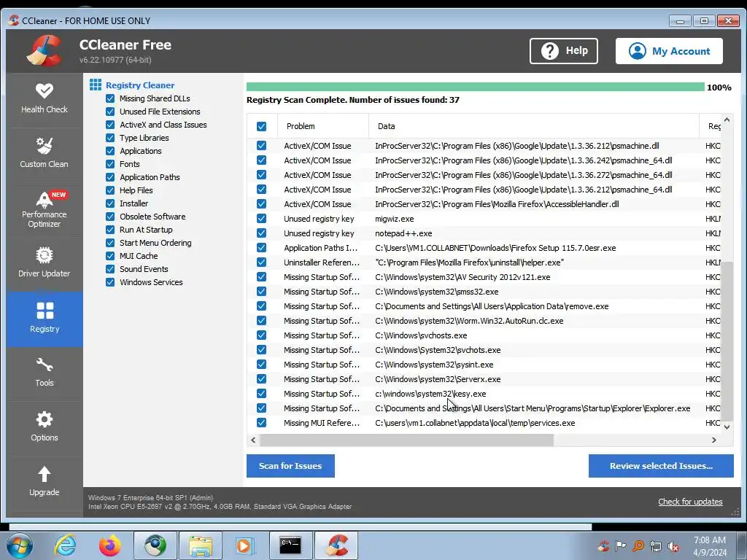Open Custom Clean in the sidebar
This screenshot has width=747, height=560.
click(x=44, y=153)
